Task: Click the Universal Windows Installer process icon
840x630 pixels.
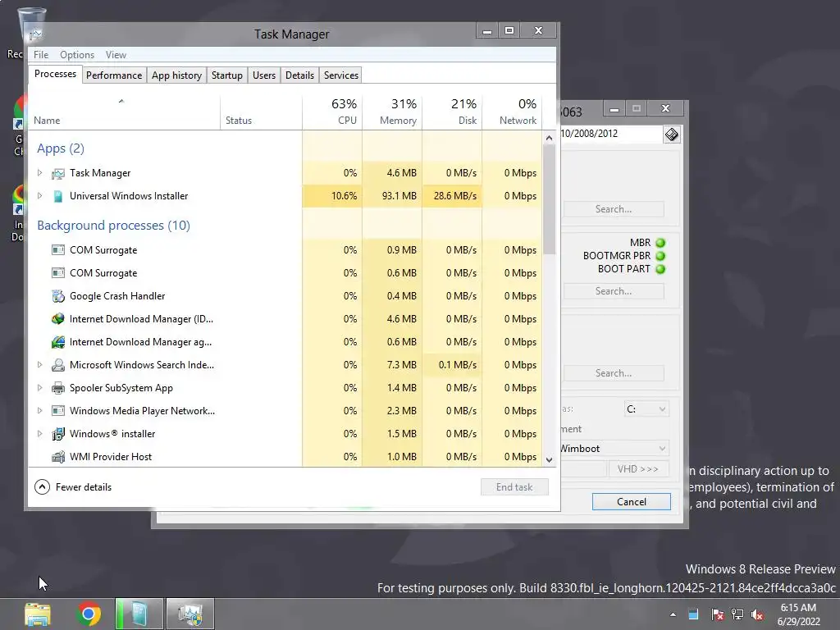Action: [x=58, y=196]
